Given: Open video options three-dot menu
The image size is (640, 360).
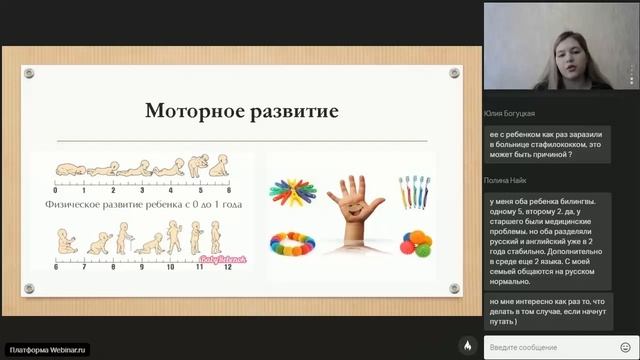Looking at the screenshot, I should pos(632,75).
